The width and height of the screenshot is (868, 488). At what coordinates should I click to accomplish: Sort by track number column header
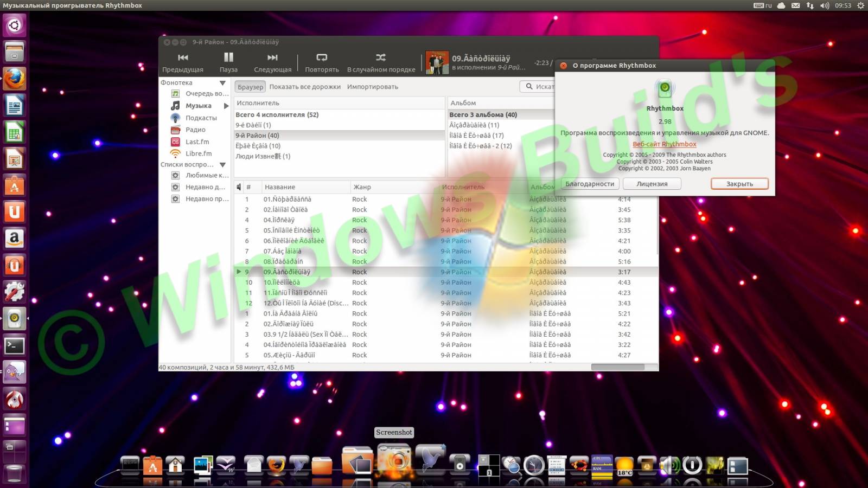click(x=252, y=187)
